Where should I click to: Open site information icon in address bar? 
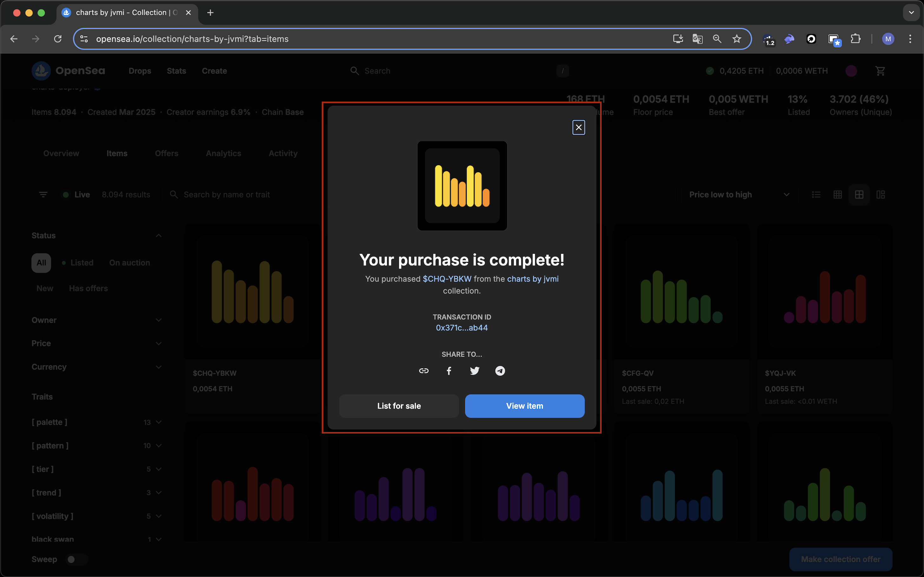(x=84, y=39)
